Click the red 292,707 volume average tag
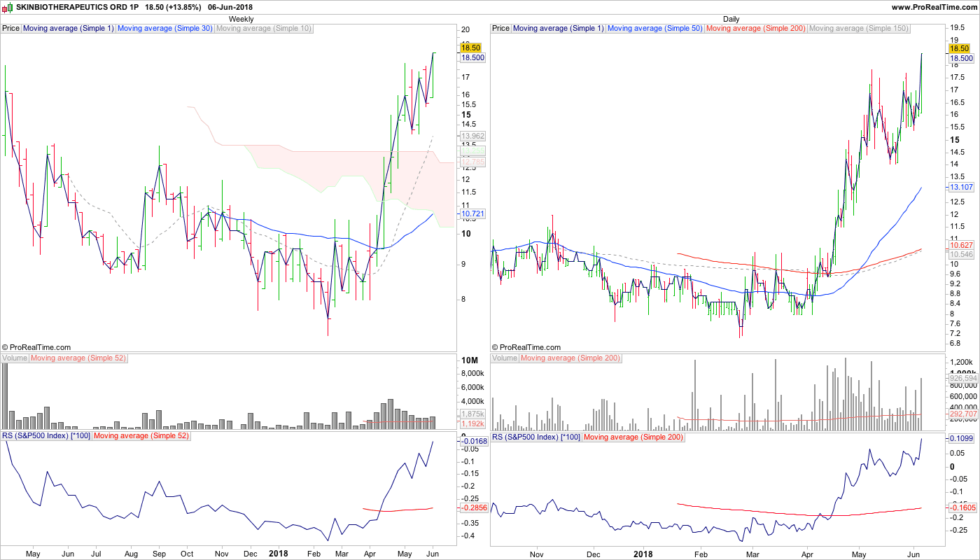The image size is (980, 560). pos(963,414)
